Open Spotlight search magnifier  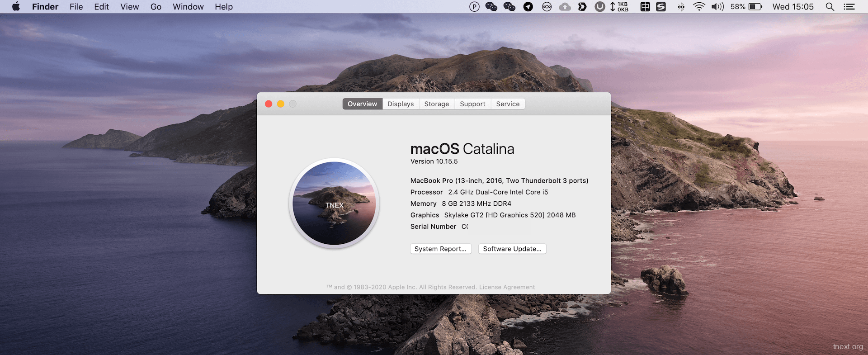point(830,7)
